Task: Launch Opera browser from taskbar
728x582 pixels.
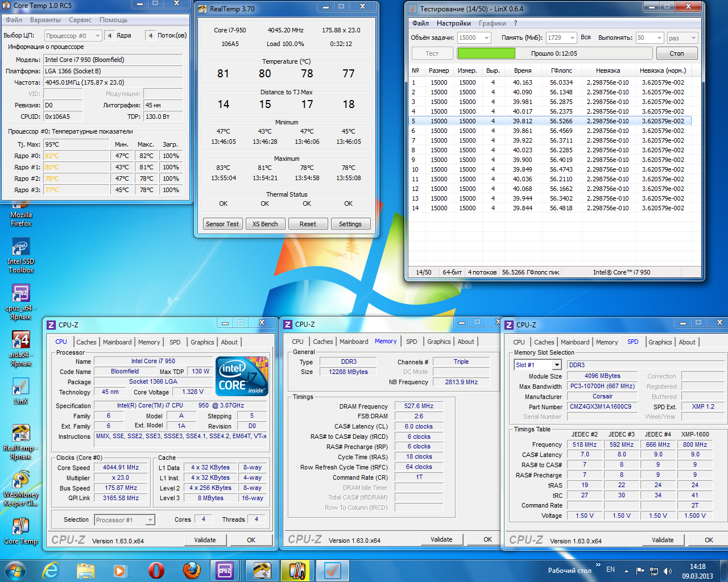Action: 155,570
